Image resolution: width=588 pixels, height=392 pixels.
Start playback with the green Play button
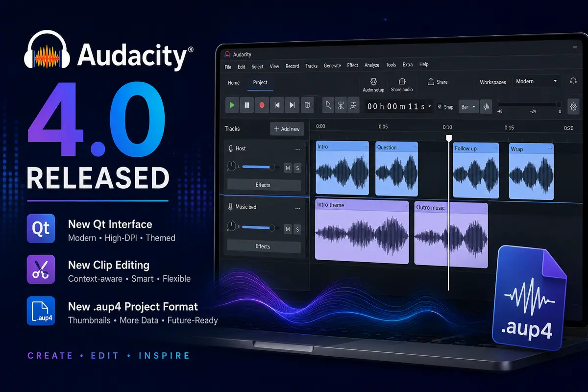tap(232, 105)
